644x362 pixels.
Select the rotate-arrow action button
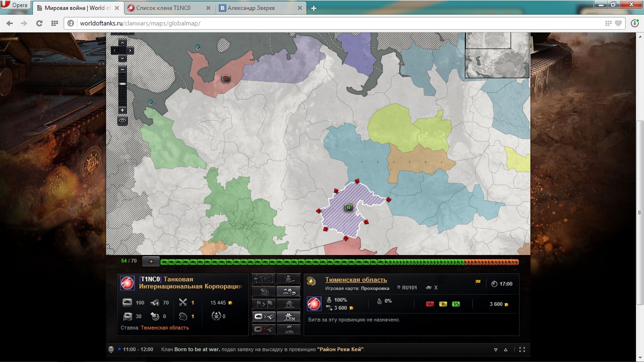click(264, 291)
